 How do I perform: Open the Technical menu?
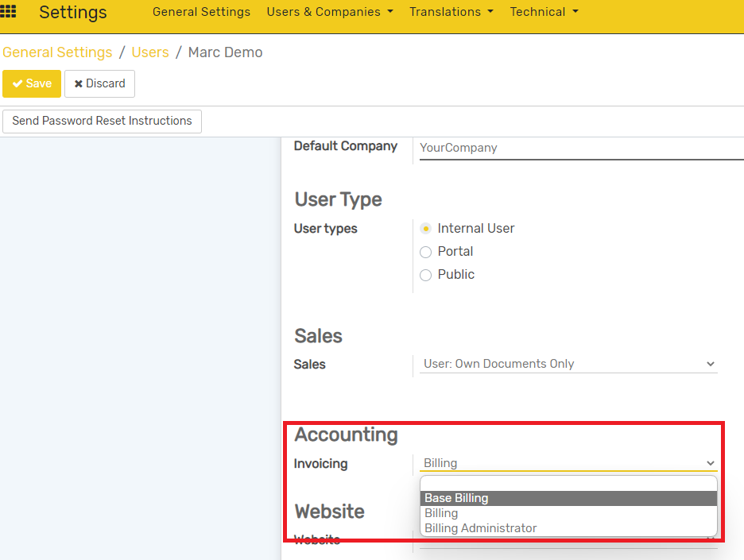click(x=544, y=12)
